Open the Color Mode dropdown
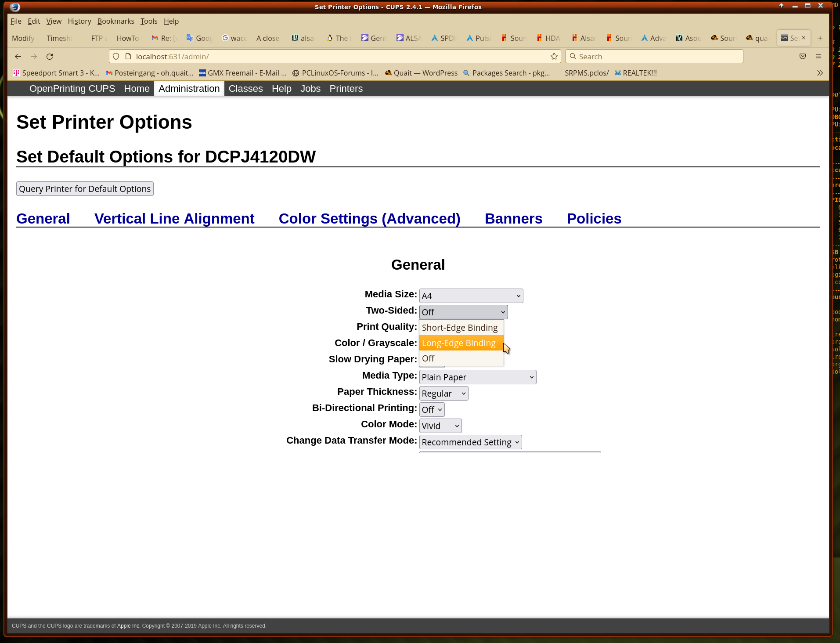 tap(440, 426)
